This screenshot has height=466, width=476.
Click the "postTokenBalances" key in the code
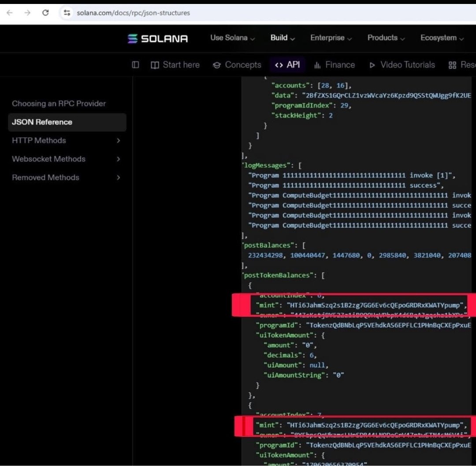point(278,276)
